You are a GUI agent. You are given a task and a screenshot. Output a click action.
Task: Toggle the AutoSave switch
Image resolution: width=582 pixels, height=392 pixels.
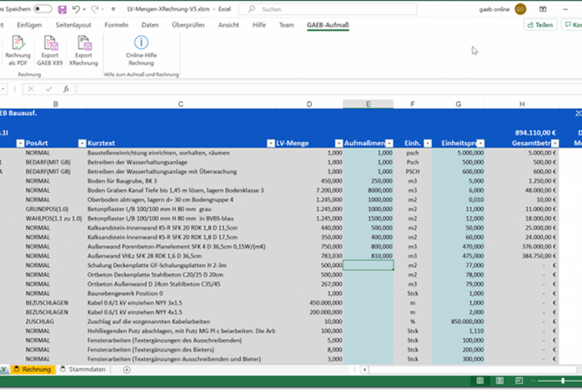tap(42, 9)
